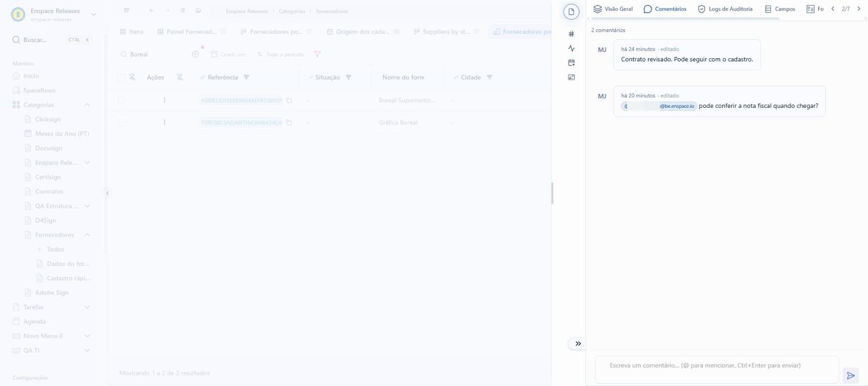
Task: Open the calendar-add icon in the side rail
Action: click(x=571, y=62)
